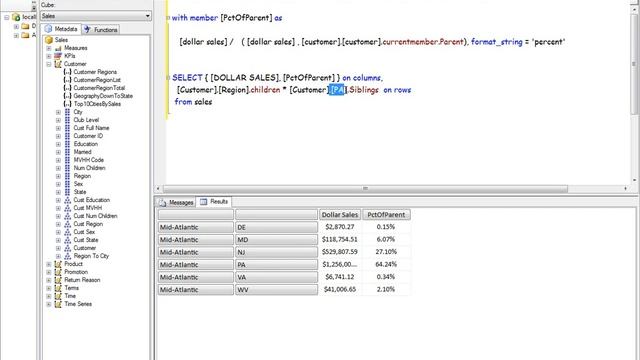Select the CustomerRegionTotal named set
This screenshot has width=640, height=360.
click(99, 88)
